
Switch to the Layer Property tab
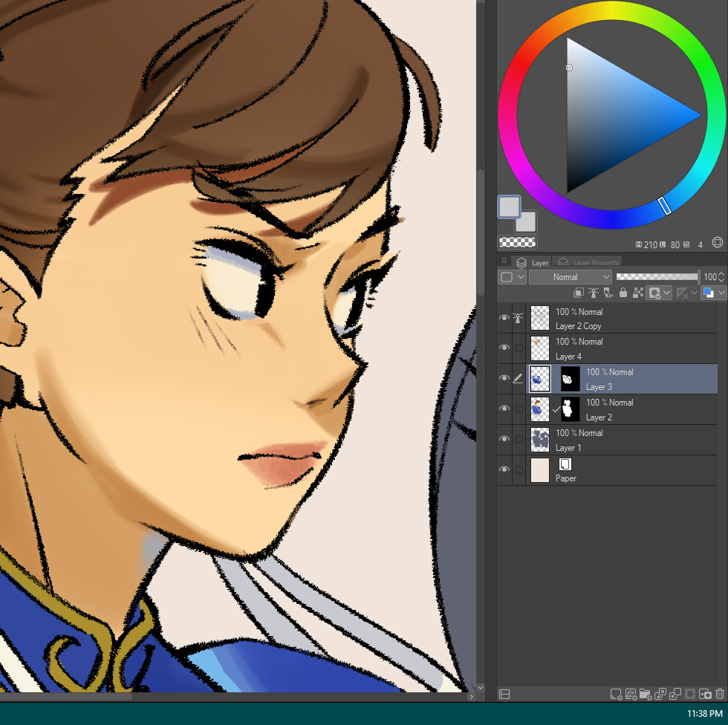click(x=588, y=262)
